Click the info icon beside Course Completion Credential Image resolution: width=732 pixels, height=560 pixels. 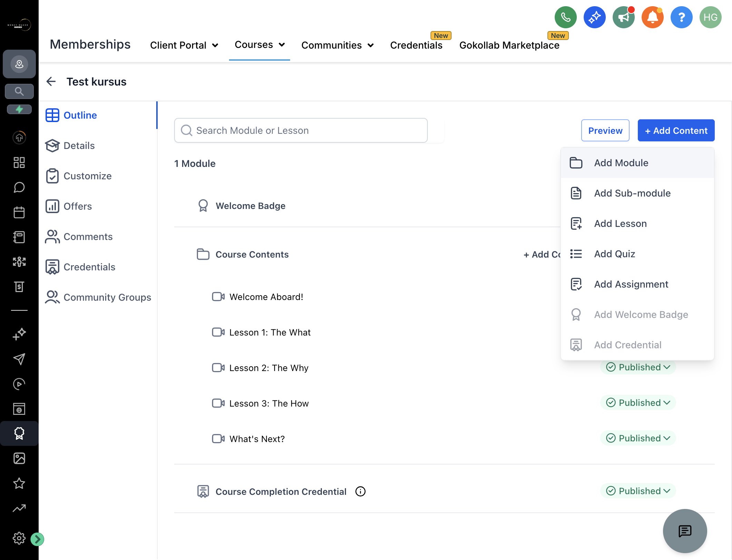click(x=360, y=491)
